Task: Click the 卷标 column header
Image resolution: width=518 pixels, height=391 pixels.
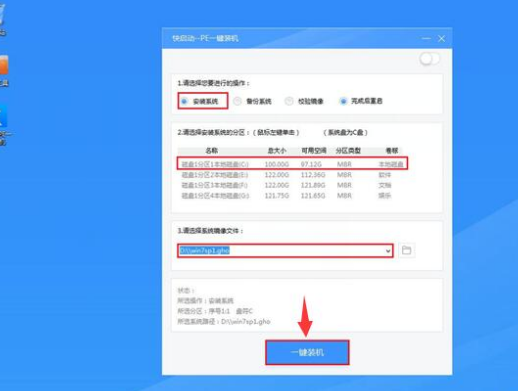Action: coord(392,151)
